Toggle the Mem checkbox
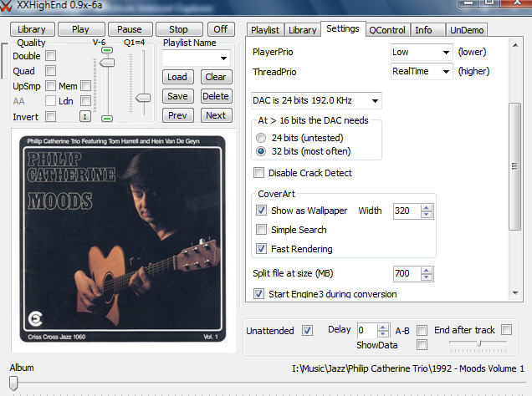Viewport: 532px width, 396px height. pos(86,86)
